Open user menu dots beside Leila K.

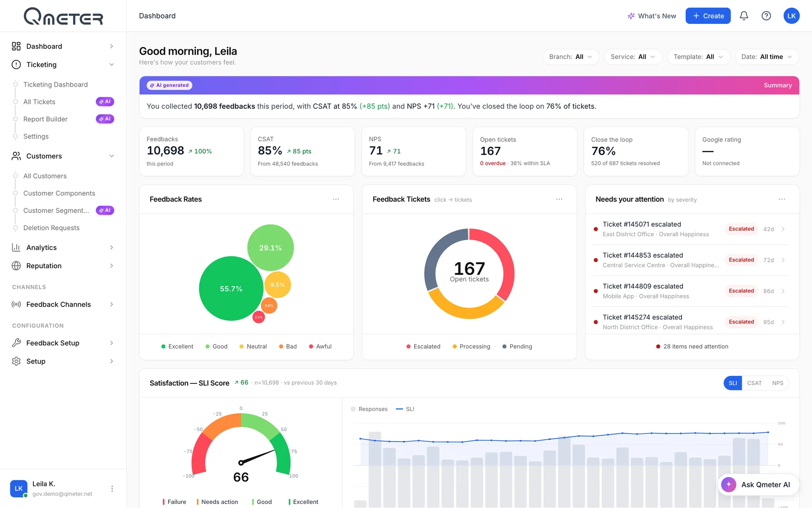112,489
